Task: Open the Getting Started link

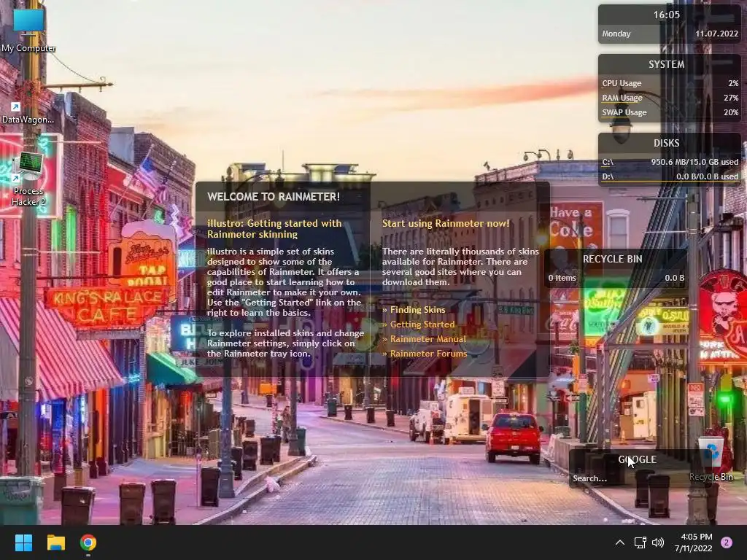Action: point(422,324)
